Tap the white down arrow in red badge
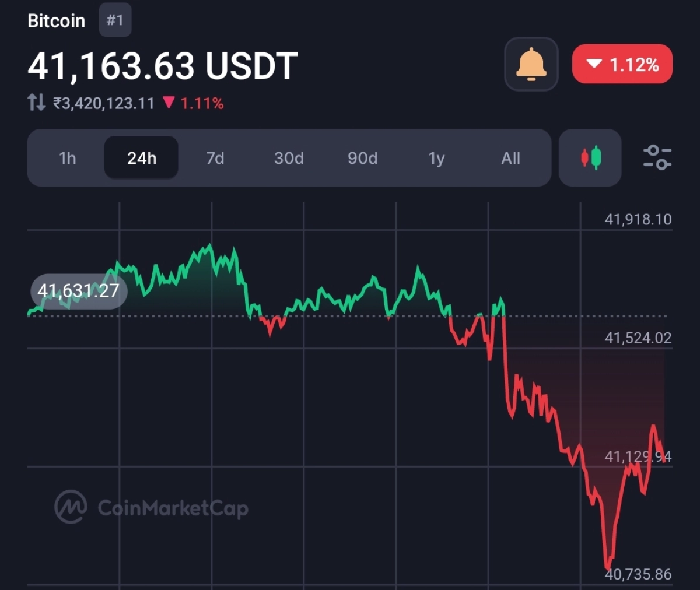Screen dimensions: 700x590 click(594, 64)
